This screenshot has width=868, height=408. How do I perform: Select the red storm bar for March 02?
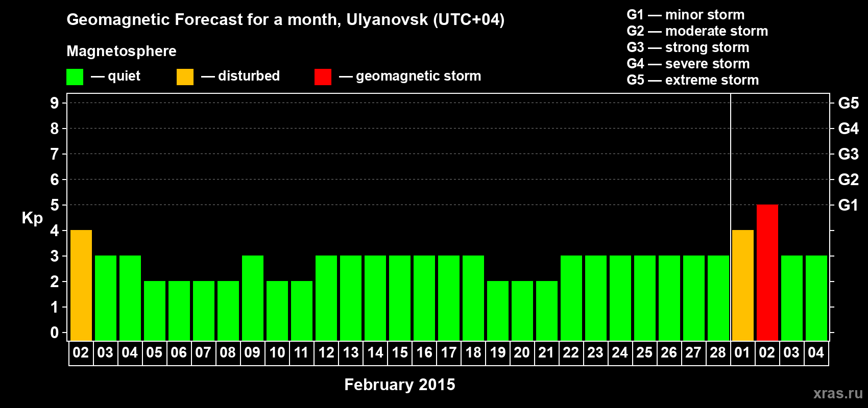(x=767, y=272)
